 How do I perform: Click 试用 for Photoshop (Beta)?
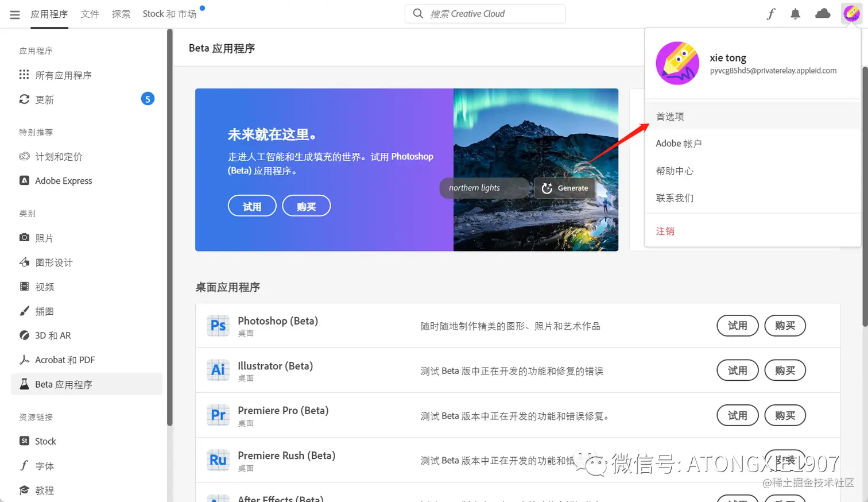738,326
